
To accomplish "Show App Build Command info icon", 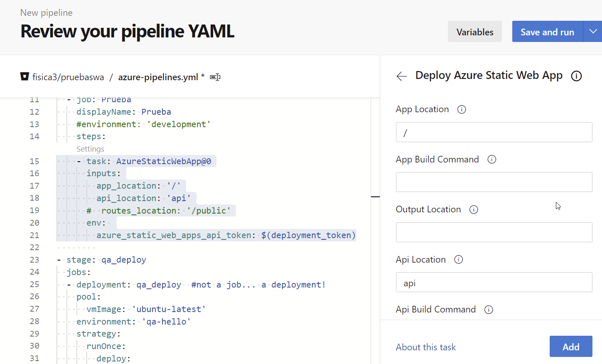I will click(492, 160).
